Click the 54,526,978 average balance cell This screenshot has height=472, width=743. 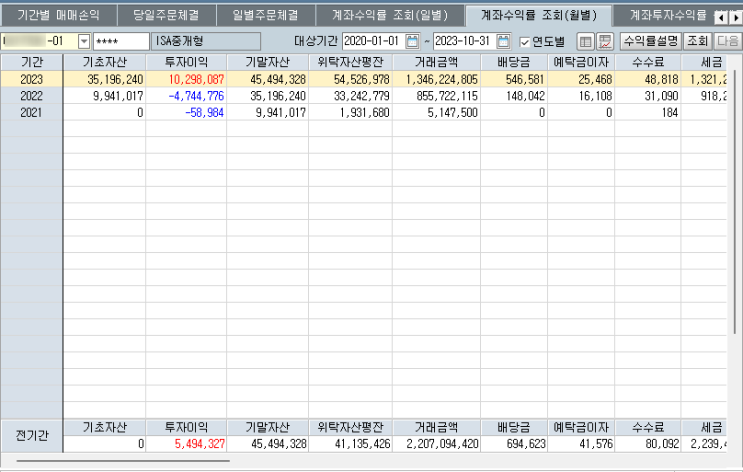(x=351, y=79)
